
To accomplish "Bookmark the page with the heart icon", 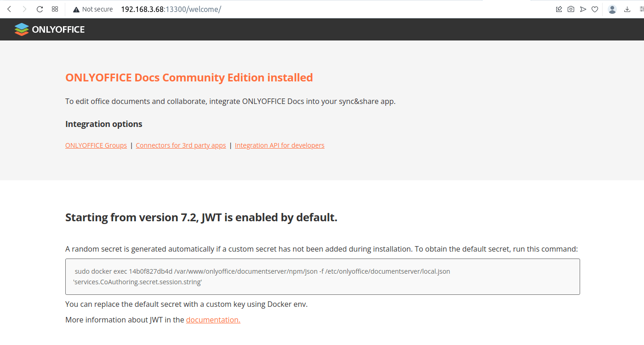I will [595, 9].
